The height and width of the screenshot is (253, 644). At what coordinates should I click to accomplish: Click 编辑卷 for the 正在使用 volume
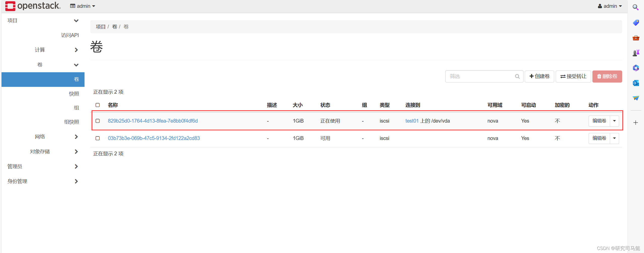click(x=599, y=121)
